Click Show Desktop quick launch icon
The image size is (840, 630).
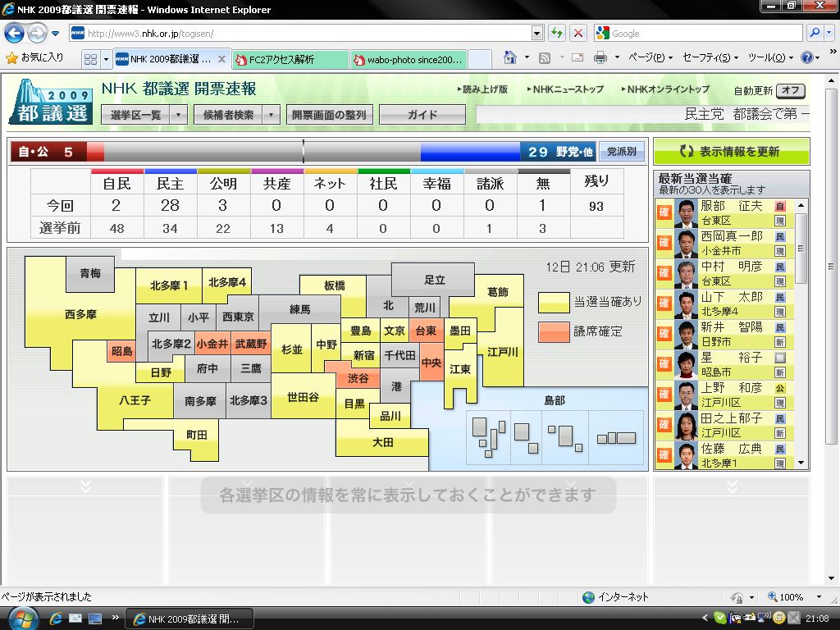(x=95, y=619)
